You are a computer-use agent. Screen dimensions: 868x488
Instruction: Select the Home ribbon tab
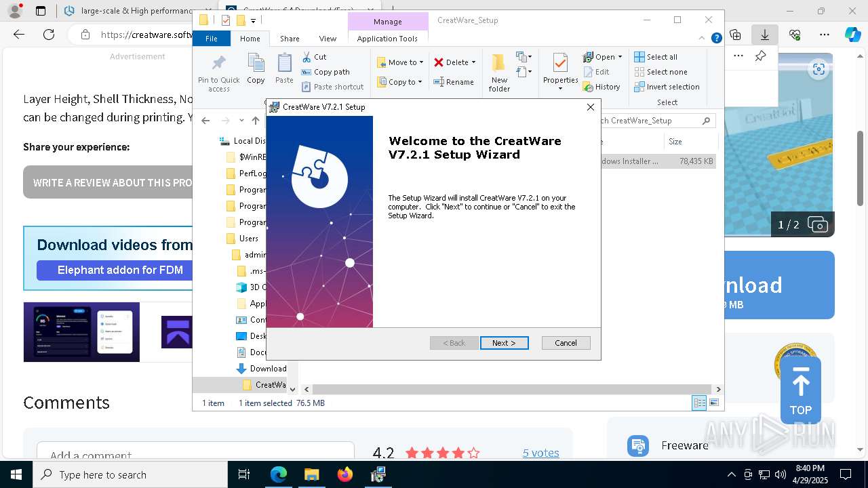click(250, 39)
